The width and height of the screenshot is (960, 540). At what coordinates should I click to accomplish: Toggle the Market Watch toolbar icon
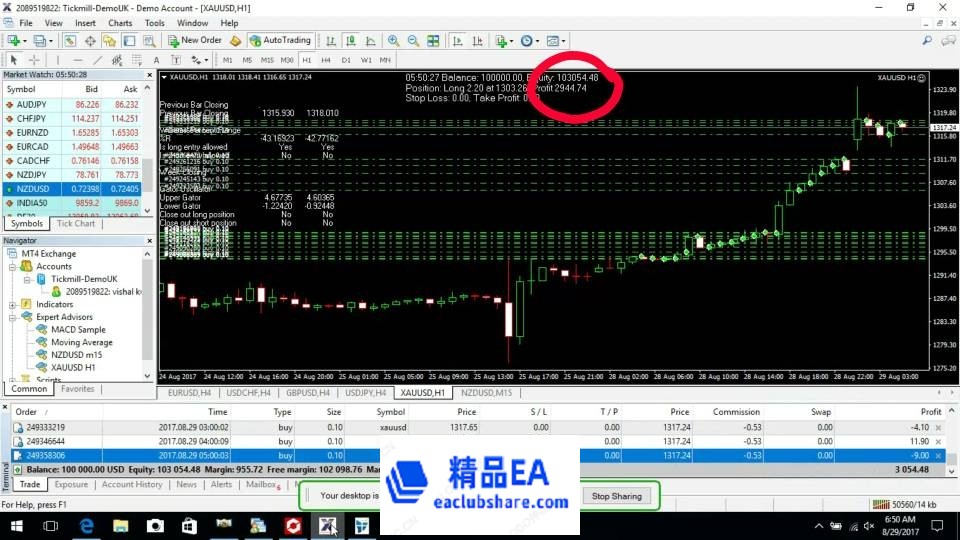[70, 40]
